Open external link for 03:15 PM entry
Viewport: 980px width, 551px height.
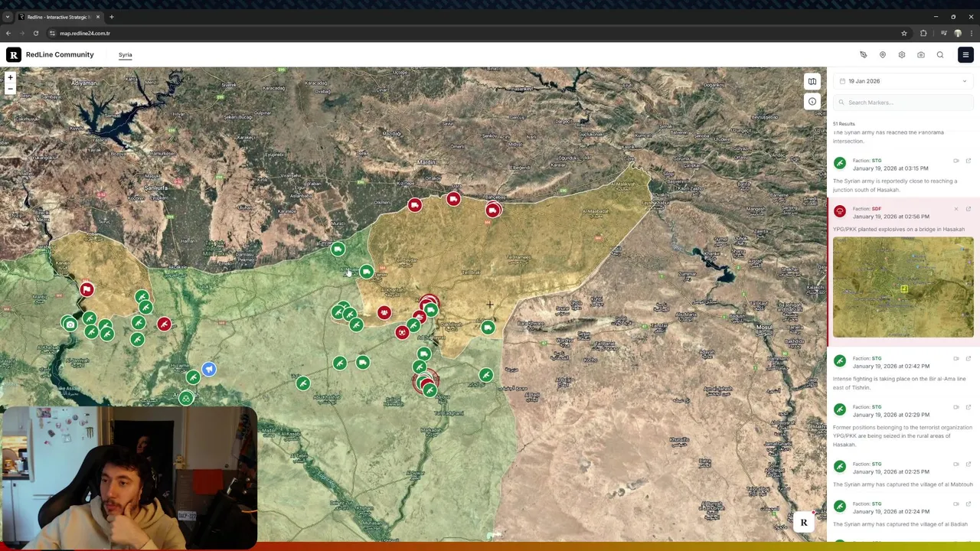pos(969,161)
